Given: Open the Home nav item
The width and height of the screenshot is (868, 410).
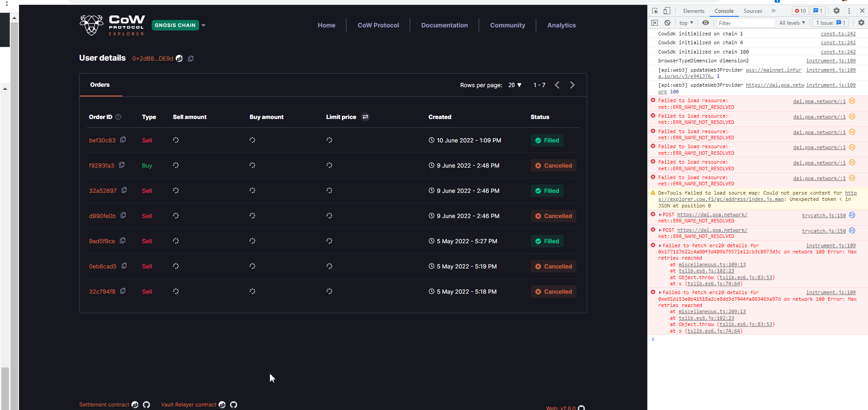Looking at the screenshot, I should pos(326,25).
